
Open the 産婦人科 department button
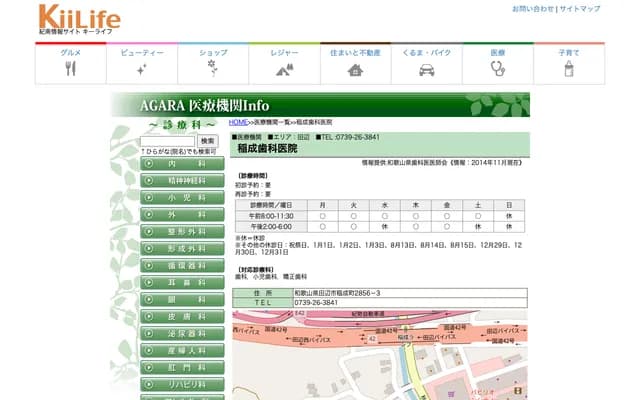(x=182, y=351)
